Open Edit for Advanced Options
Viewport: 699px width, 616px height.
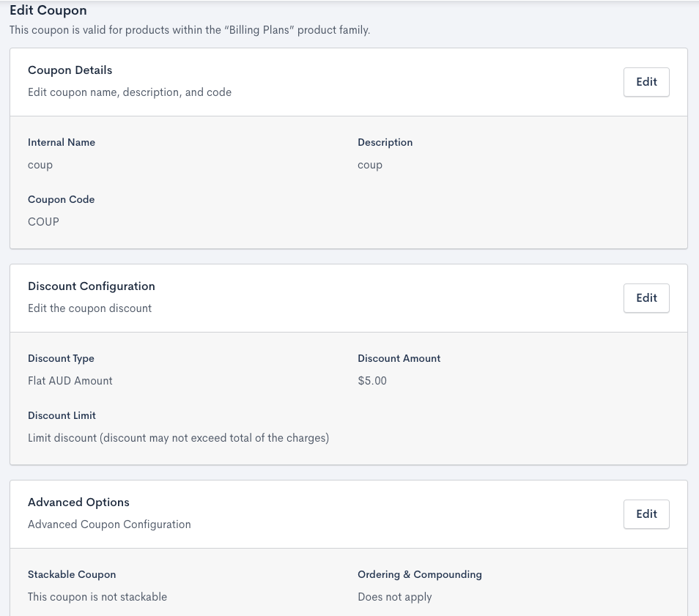pos(646,514)
